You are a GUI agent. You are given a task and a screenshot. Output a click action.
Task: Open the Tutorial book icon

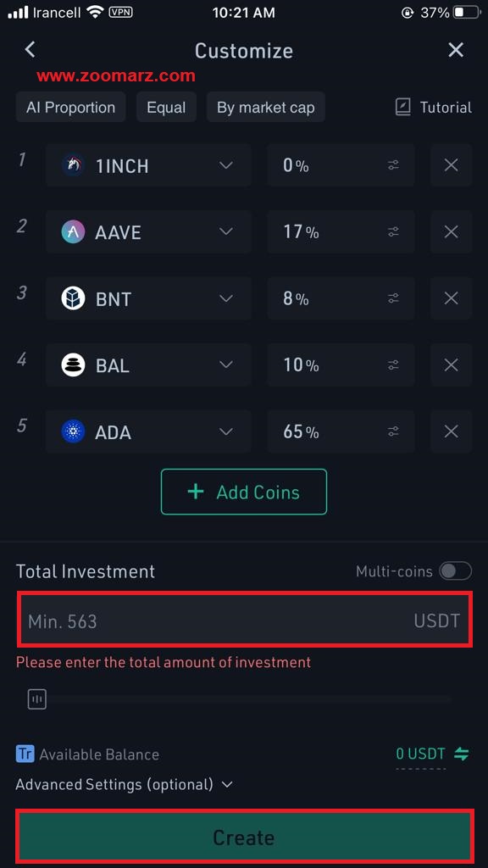(402, 108)
